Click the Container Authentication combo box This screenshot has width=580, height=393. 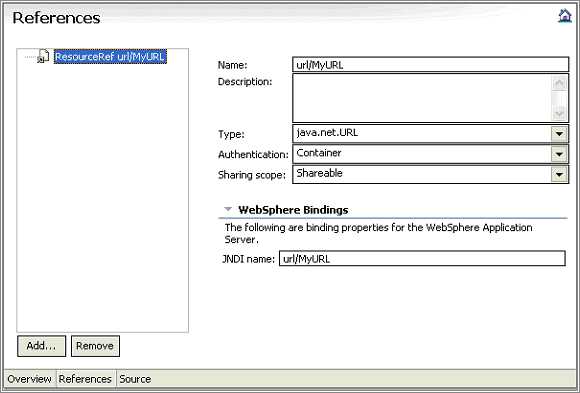[431, 154]
